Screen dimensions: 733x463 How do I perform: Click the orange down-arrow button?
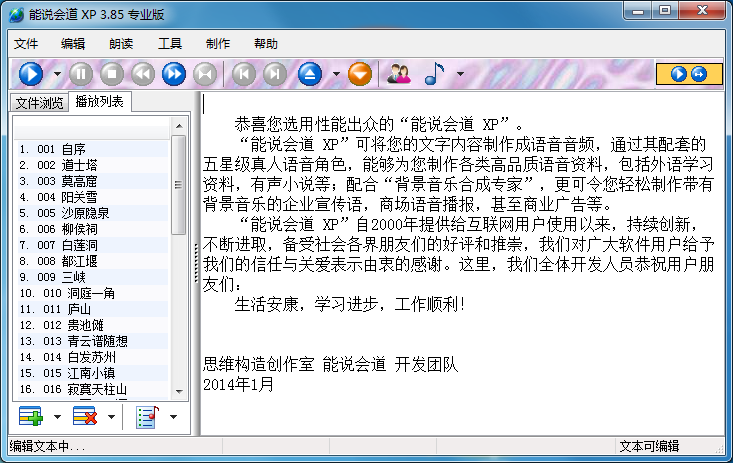(x=360, y=74)
